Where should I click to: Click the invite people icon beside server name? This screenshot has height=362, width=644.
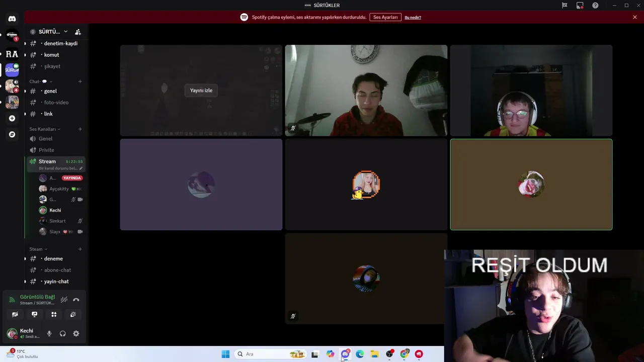[78, 32]
